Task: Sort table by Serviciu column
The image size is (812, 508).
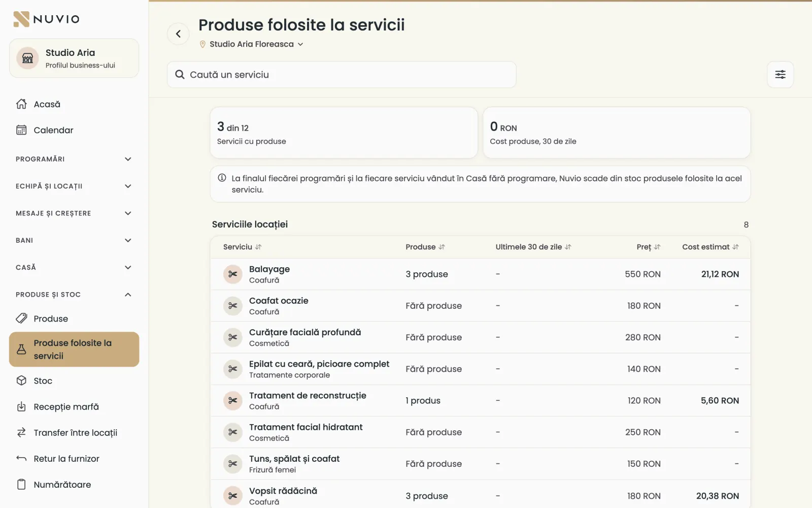Action: [242, 247]
